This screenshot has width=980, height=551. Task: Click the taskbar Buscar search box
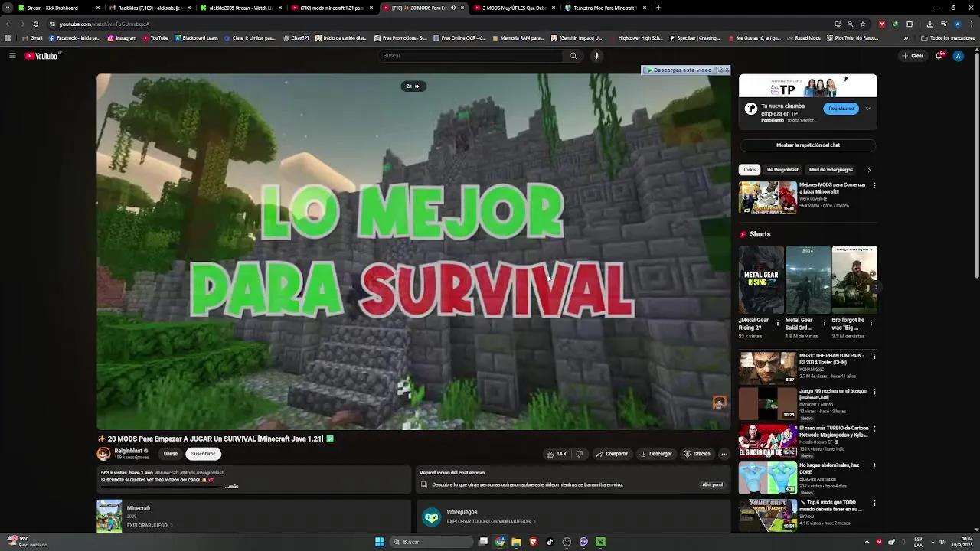click(431, 542)
